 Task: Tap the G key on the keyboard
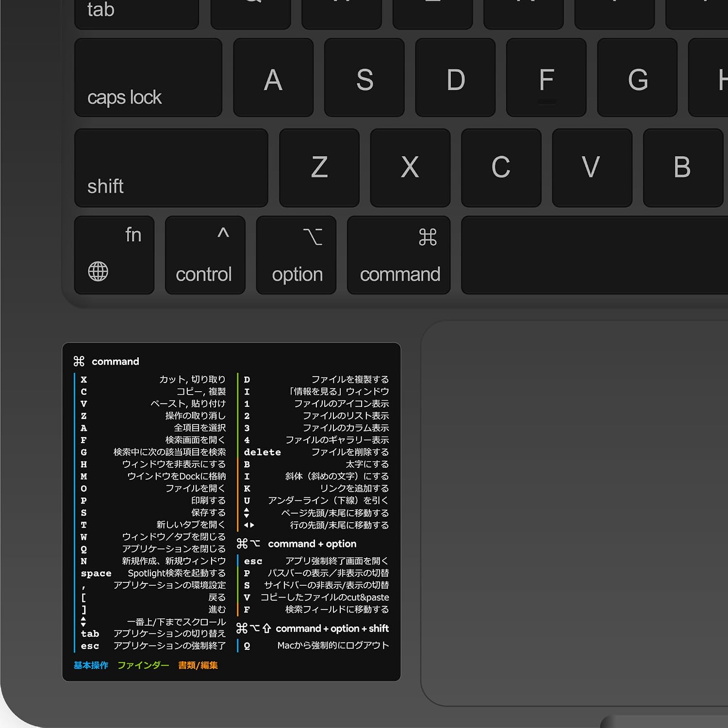point(637,78)
